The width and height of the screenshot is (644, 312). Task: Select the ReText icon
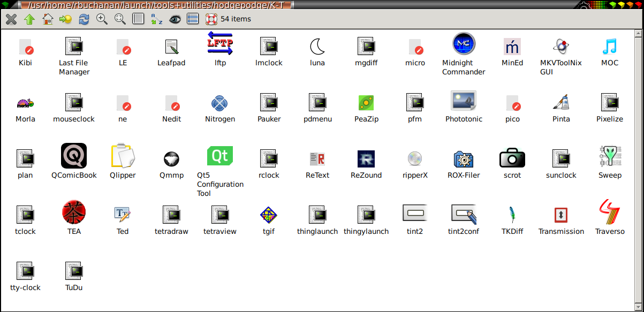pyautogui.click(x=317, y=159)
